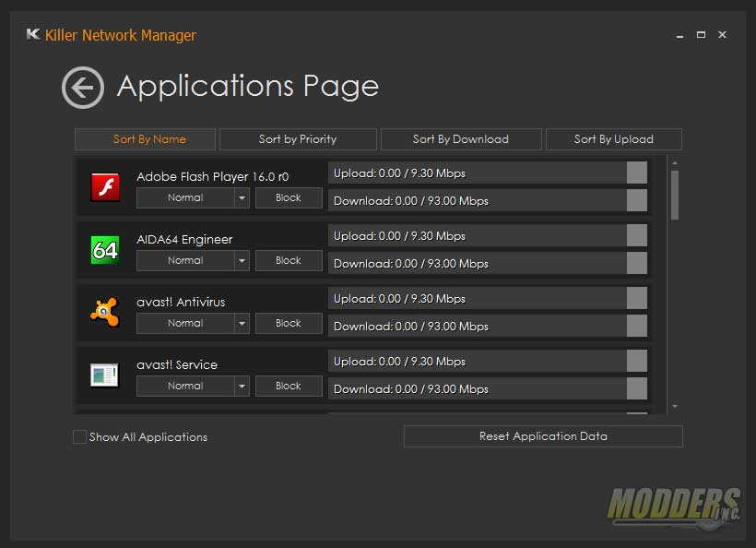Block avast! Service
The height and width of the screenshot is (548, 756).
pos(289,386)
